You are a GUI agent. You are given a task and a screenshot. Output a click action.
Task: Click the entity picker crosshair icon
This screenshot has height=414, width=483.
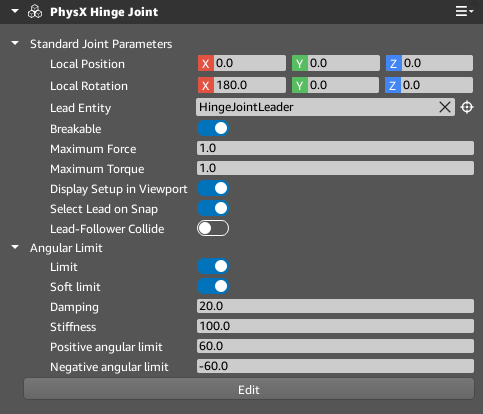coord(467,107)
